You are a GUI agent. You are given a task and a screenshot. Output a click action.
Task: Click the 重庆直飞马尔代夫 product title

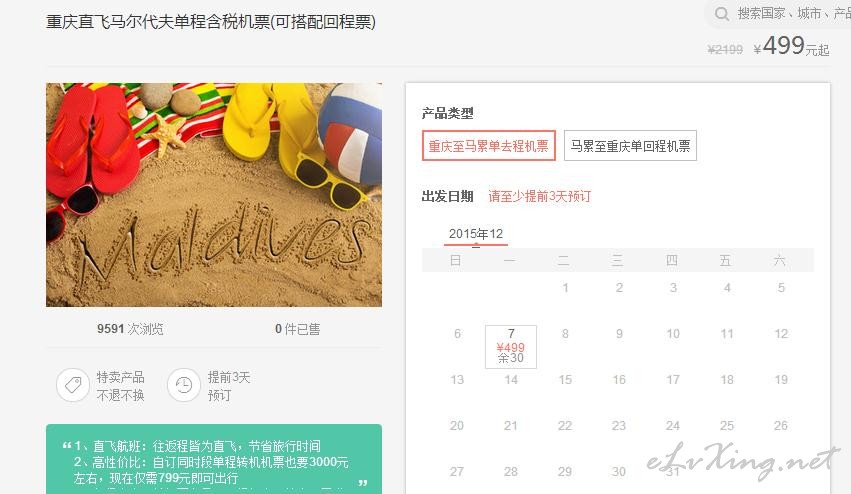(x=211, y=22)
